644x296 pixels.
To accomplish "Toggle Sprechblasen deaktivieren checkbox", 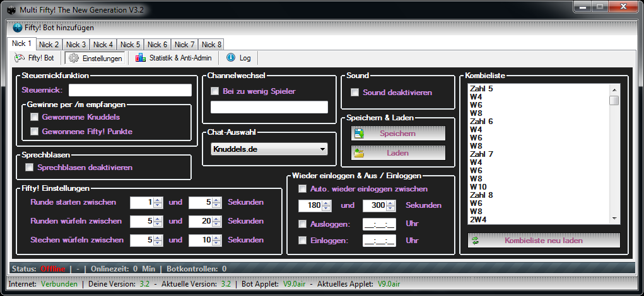I will pos(30,168).
